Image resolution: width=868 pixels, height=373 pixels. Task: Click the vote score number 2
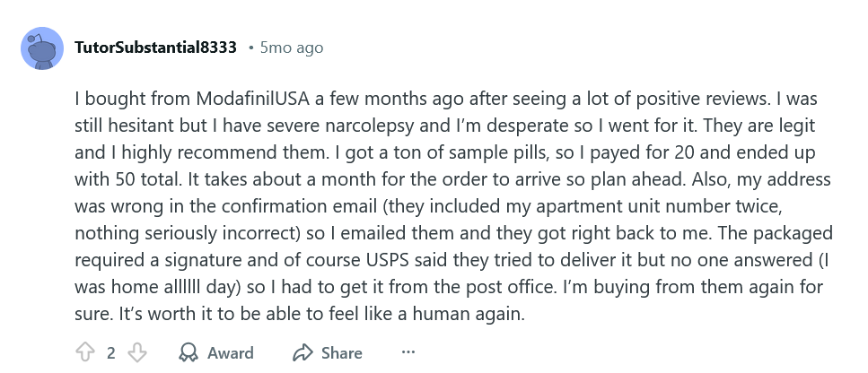[111, 352]
